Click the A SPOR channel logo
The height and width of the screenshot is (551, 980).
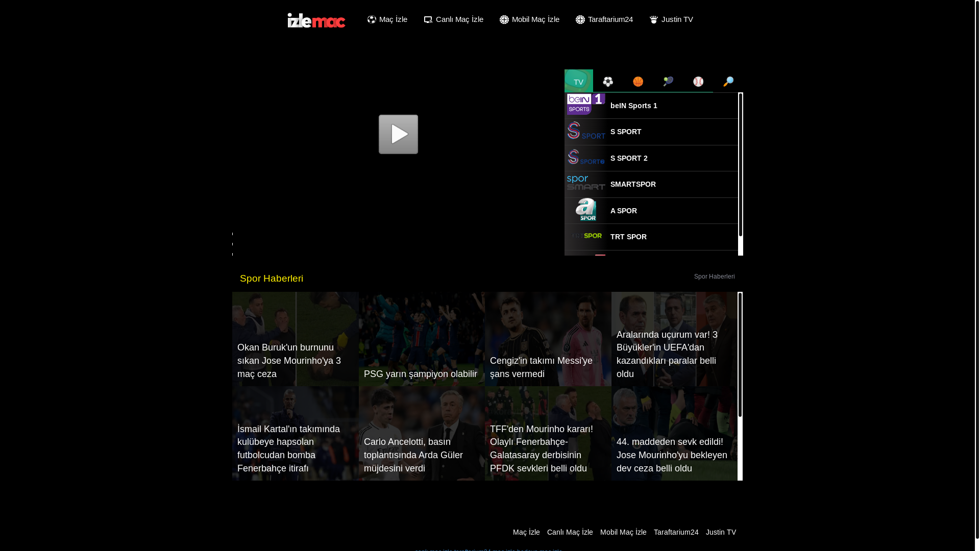coord(586,210)
